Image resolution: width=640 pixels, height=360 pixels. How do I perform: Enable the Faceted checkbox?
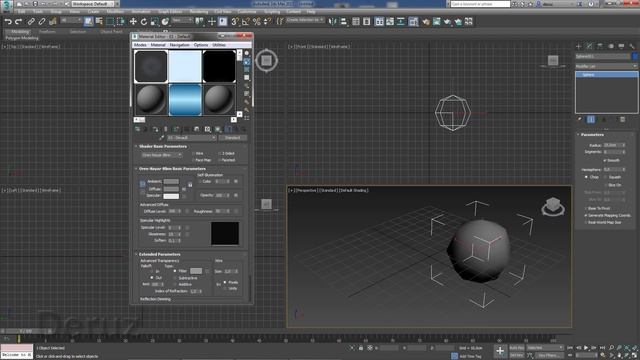[x=220, y=160]
